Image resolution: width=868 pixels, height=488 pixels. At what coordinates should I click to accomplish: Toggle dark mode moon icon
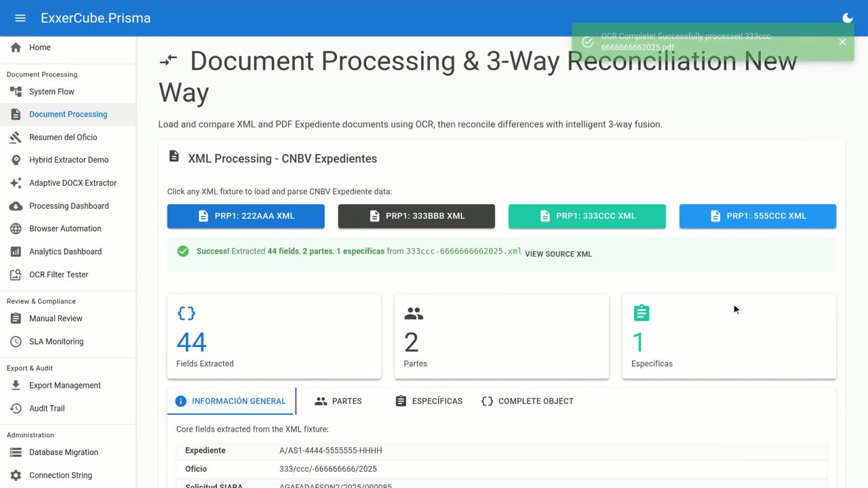tap(848, 18)
